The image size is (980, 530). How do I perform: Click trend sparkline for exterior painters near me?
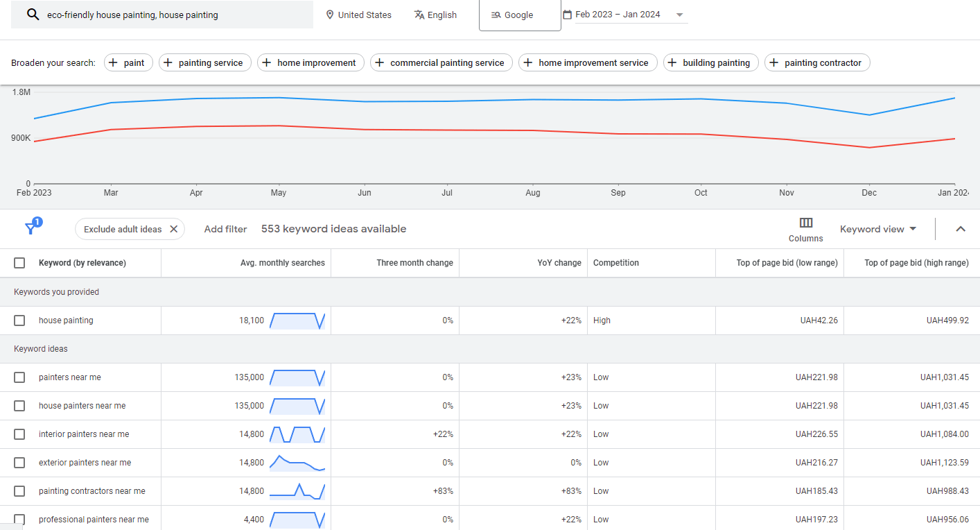(x=297, y=463)
